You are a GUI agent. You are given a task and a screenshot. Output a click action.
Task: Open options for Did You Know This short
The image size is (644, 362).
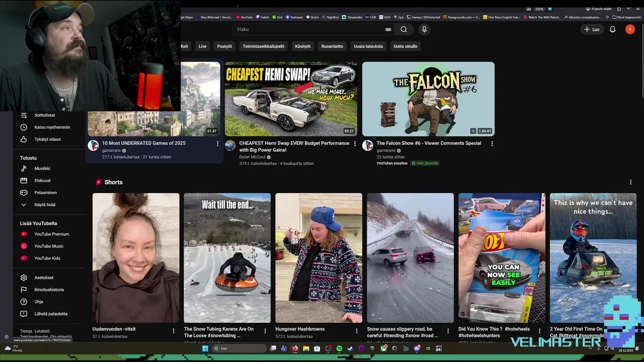point(539,331)
